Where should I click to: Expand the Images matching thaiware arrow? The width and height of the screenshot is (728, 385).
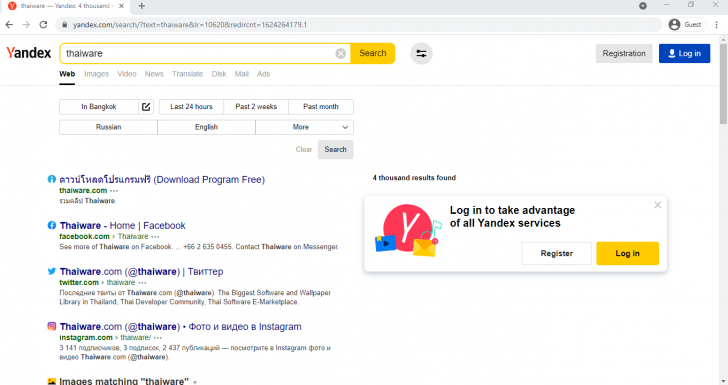(195, 382)
